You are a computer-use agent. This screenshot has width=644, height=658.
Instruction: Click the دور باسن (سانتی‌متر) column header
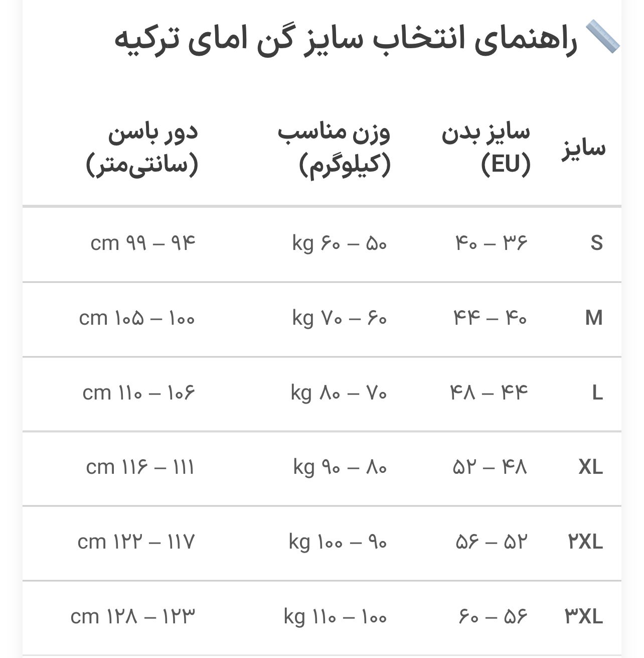142,149
